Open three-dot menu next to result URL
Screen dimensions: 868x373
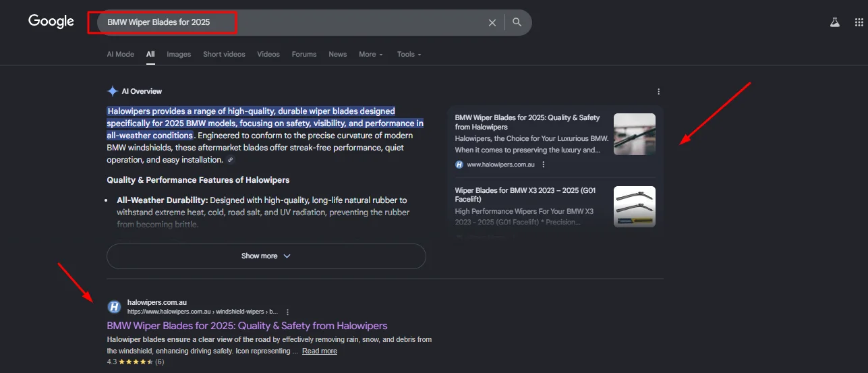point(288,312)
